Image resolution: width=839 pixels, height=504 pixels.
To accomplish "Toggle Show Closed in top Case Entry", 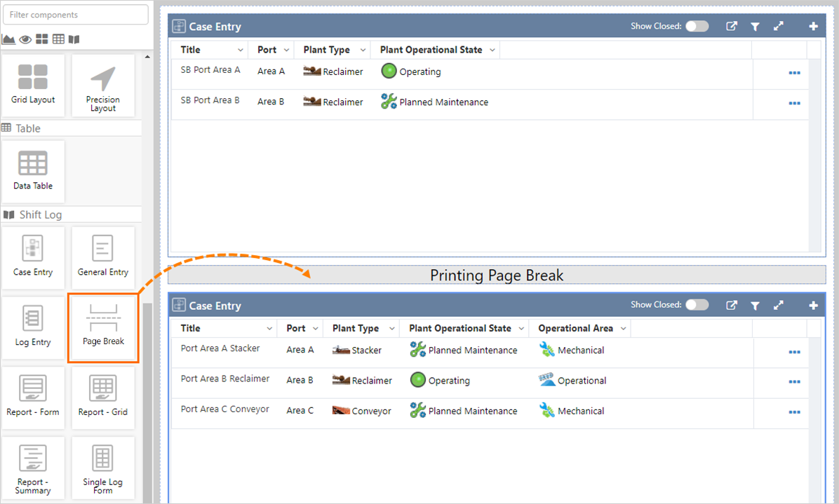I will click(x=697, y=27).
